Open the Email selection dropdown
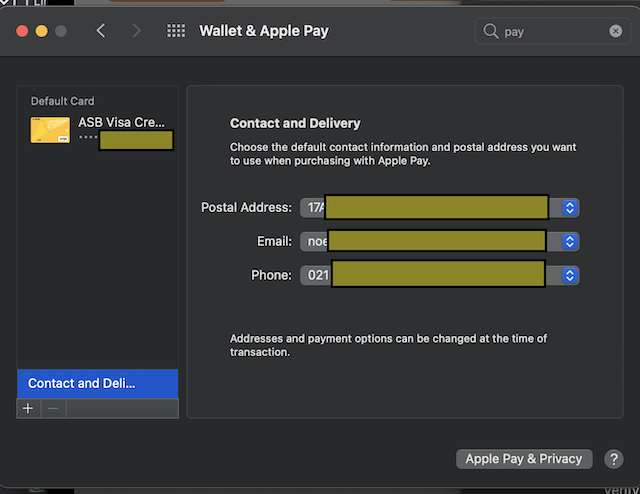 [570, 241]
